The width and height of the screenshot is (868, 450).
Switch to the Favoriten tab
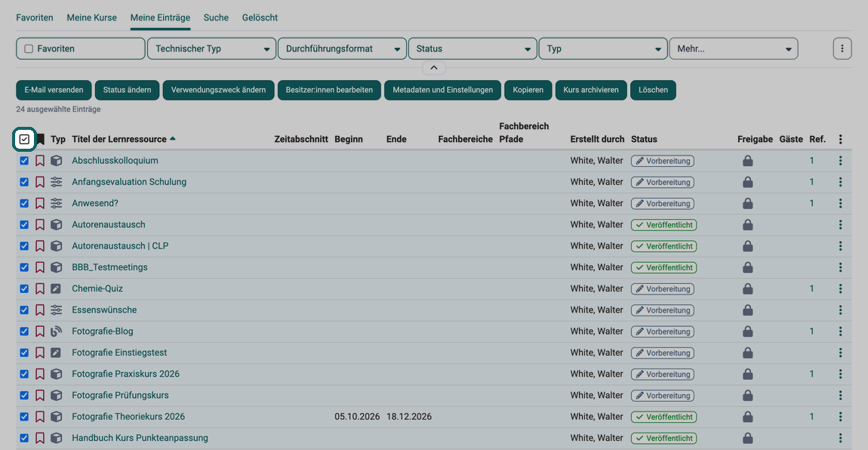tap(34, 17)
